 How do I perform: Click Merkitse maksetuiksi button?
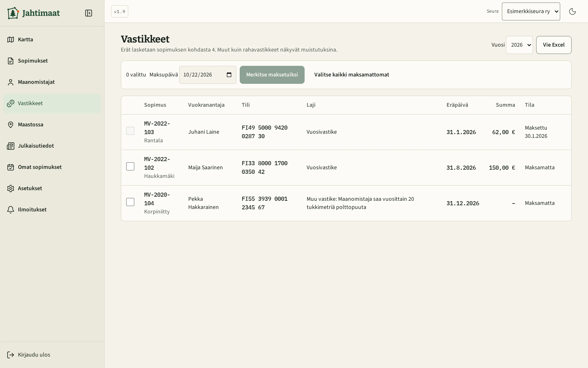(272, 75)
